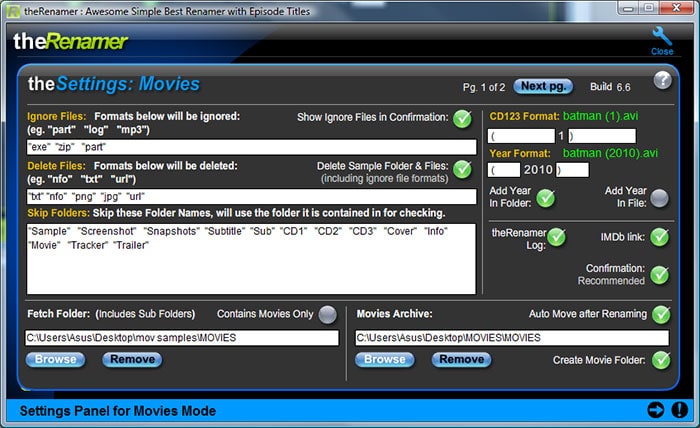The image size is (700, 428).
Task: Browse for the Fetch Folder
Action: tap(55, 359)
